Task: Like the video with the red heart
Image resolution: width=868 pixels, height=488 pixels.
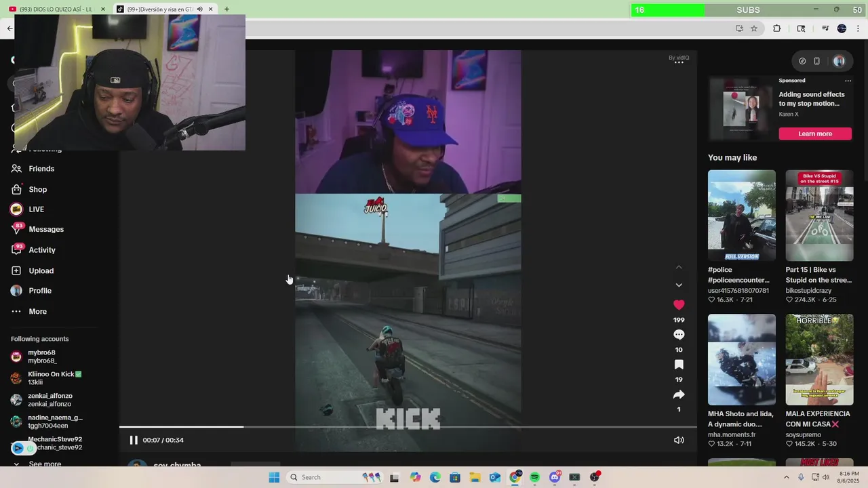Action: 679,305
